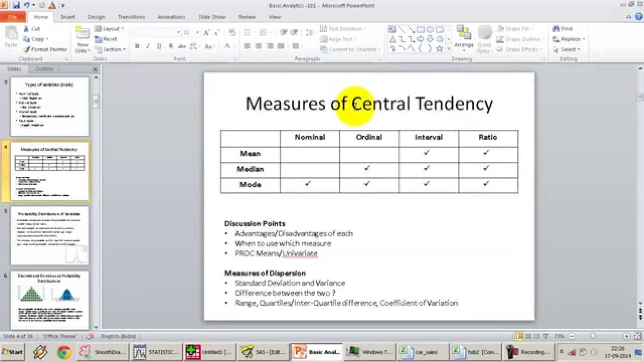Open Google Chrome from taskbar
The height and width of the screenshot is (362, 644).
pos(63,352)
